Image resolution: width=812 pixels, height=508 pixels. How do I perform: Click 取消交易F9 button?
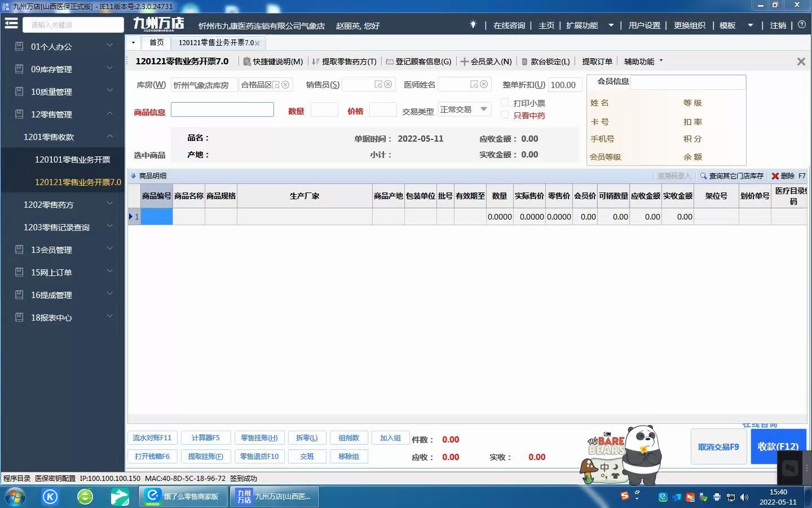click(718, 446)
